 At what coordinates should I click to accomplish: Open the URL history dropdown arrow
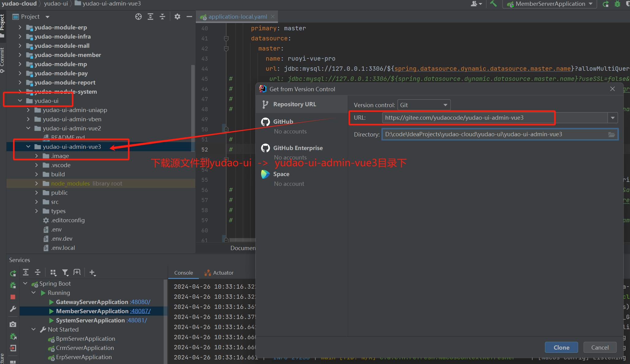pos(613,118)
